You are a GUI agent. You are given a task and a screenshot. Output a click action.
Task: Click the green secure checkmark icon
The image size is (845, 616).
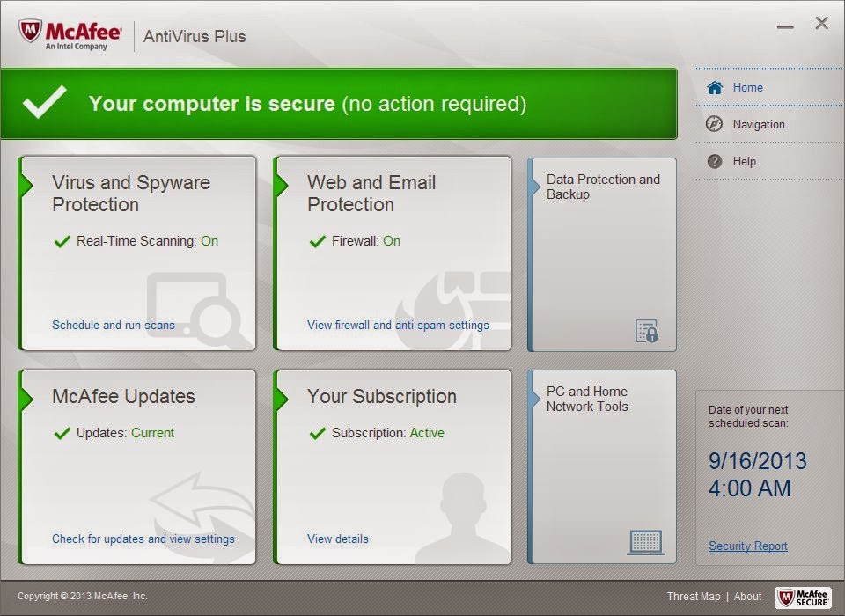pyautogui.click(x=44, y=104)
